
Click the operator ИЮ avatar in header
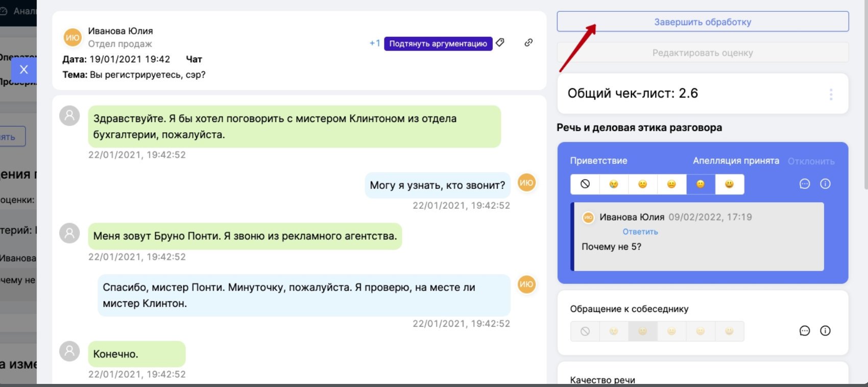[73, 37]
